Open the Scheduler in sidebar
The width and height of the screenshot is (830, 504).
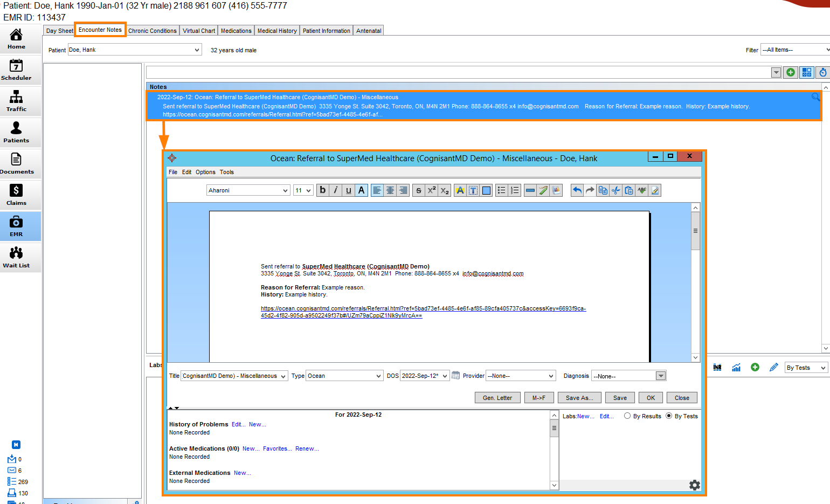click(x=16, y=70)
